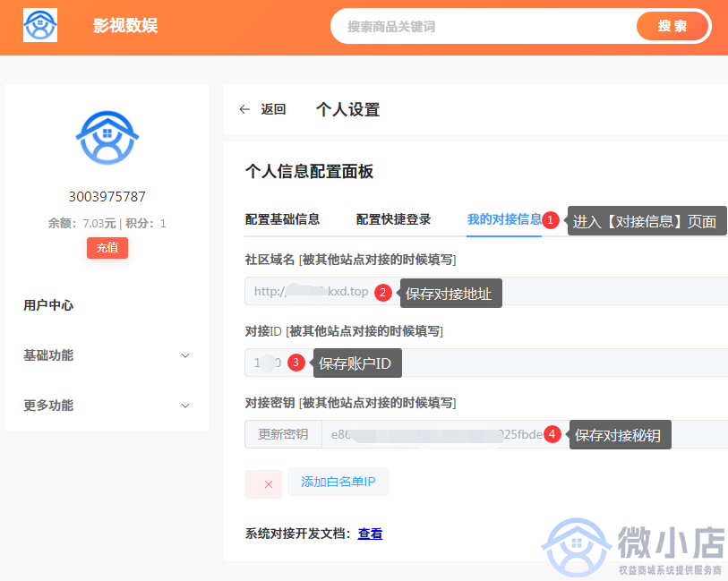
Task: Click 添加白名单IP button
Action: coord(338,482)
